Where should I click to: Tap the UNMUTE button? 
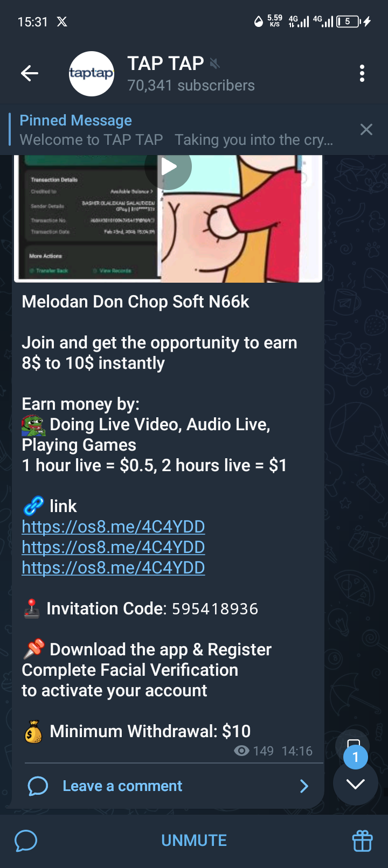(194, 841)
